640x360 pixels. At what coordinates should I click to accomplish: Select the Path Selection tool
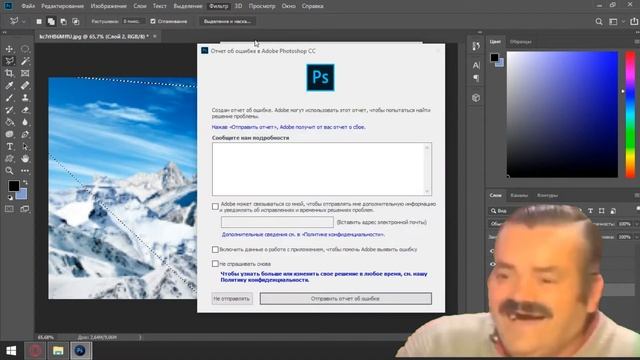tap(25, 147)
